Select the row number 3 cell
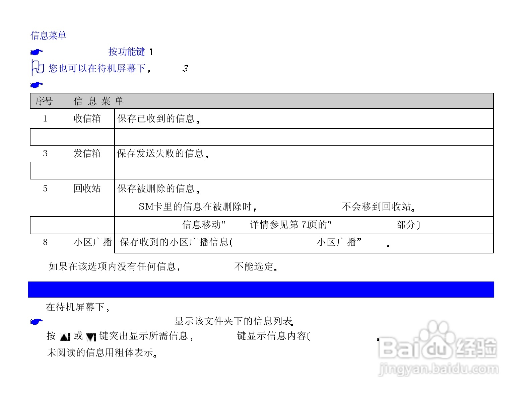The height and width of the screenshot is (399, 532). click(x=45, y=154)
